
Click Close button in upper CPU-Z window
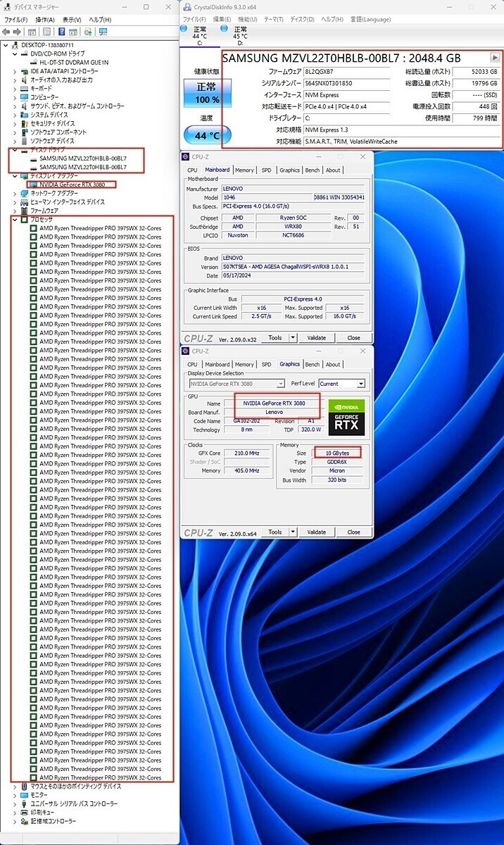[x=353, y=338]
